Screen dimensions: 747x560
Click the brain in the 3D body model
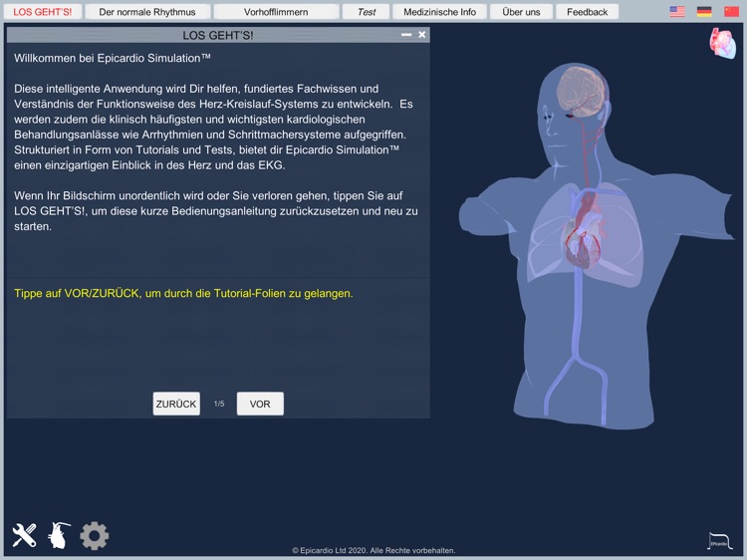click(x=583, y=92)
